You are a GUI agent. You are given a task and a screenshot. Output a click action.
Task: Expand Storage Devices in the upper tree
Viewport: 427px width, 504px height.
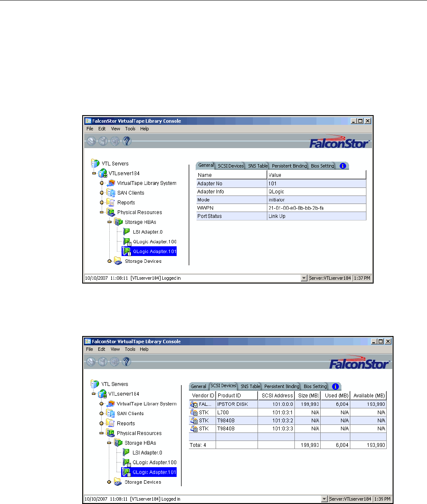click(x=109, y=261)
